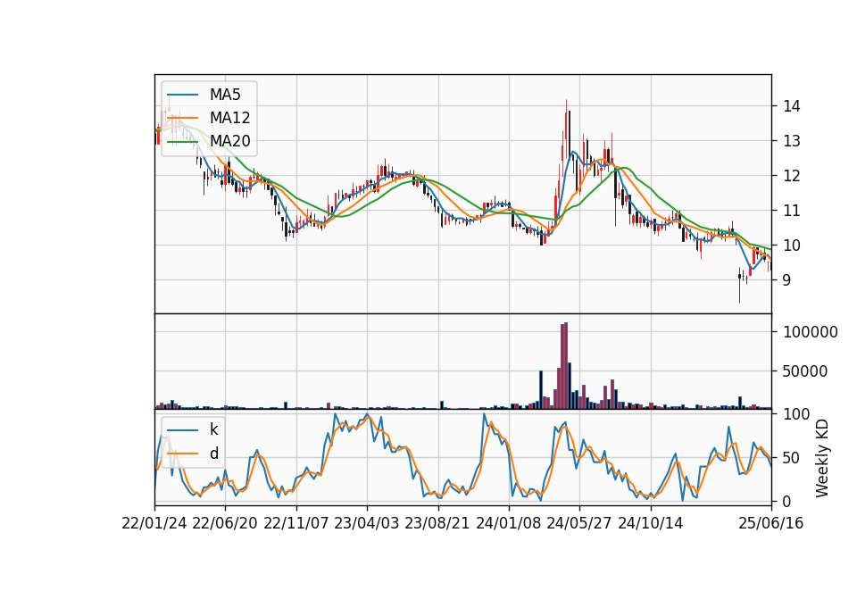This screenshot has height=616, width=857.
Task: Click the MA20 legend label
Action: (x=229, y=141)
